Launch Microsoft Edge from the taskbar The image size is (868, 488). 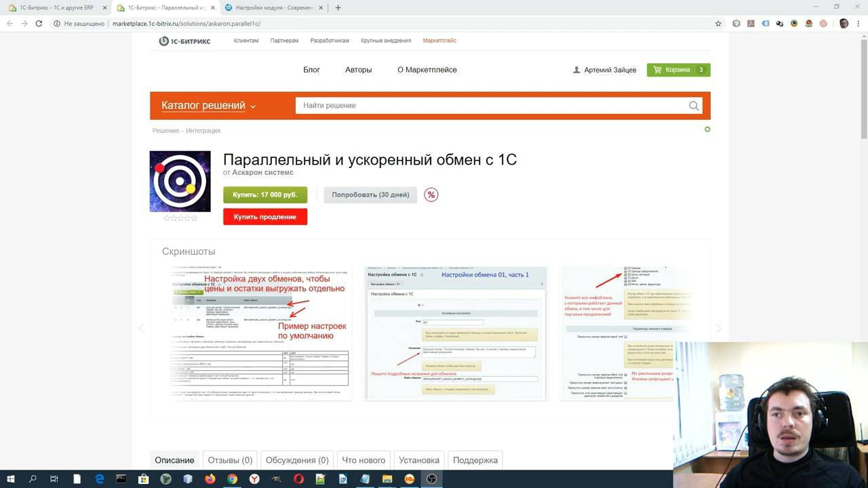click(x=99, y=479)
